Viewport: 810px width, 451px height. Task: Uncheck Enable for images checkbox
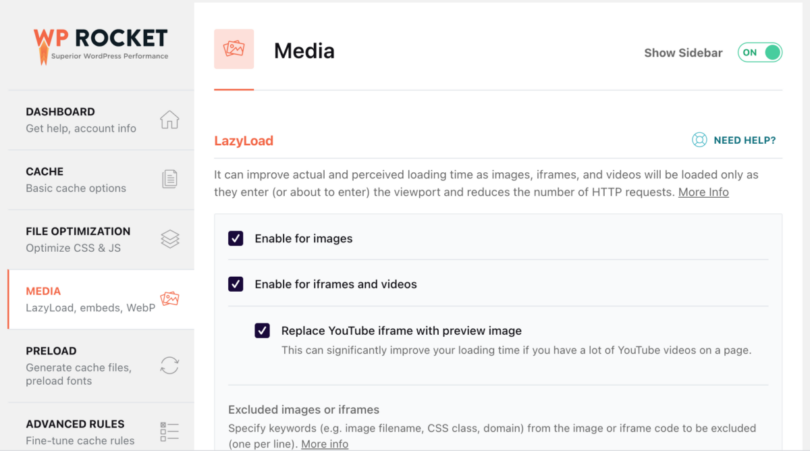click(x=236, y=238)
